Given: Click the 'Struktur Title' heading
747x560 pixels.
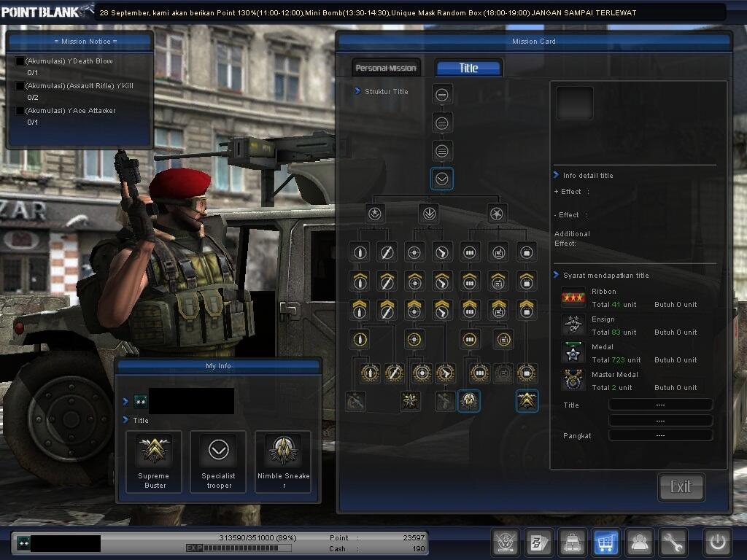Looking at the screenshot, I should coord(387,91).
